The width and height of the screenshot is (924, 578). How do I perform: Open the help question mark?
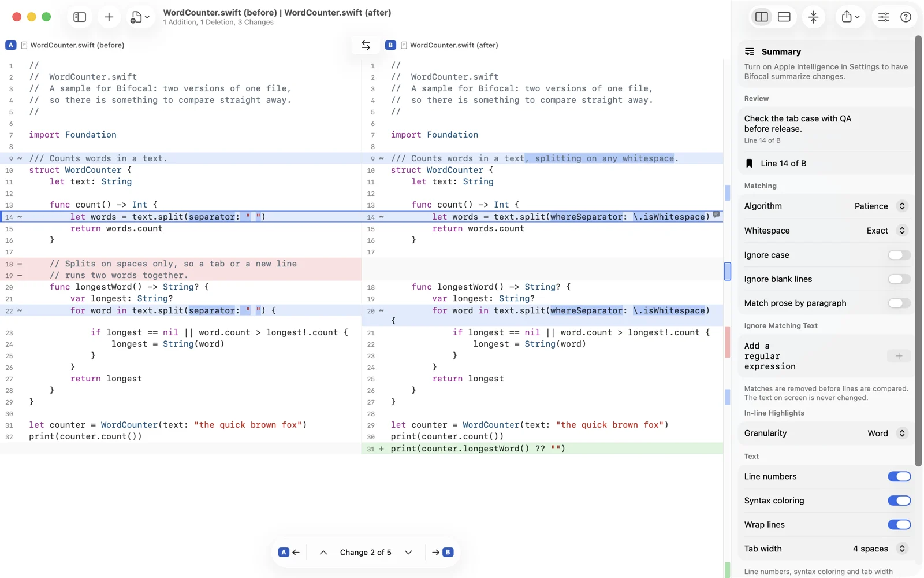(x=906, y=17)
